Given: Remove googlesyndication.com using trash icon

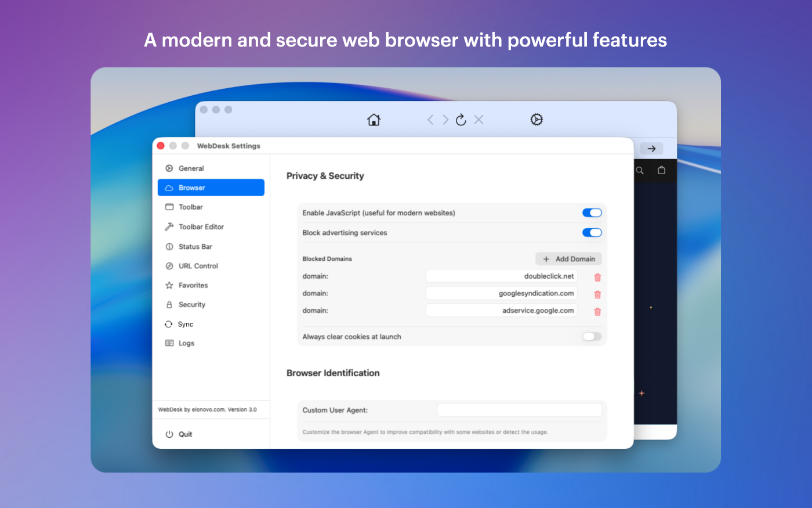Looking at the screenshot, I should pos(597,294).
